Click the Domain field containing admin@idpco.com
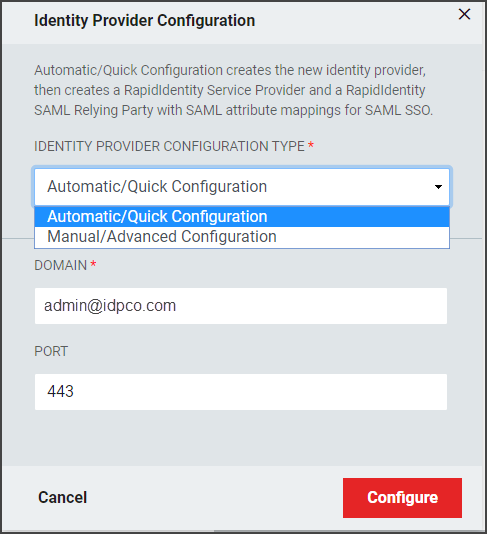Screen dimensions: 487x534 pos(241,306)
